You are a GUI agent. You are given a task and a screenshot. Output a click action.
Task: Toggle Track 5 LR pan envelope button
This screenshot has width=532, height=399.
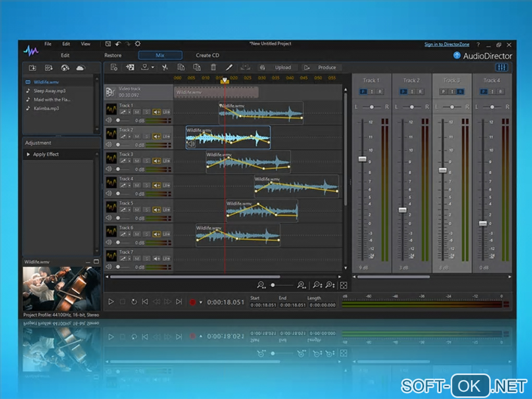pyautogui.click(x=166, y=210)
